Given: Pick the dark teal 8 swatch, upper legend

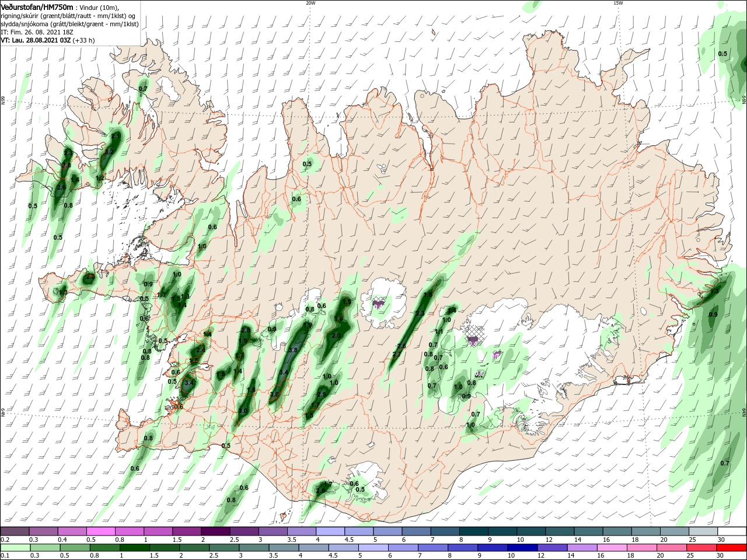Looking at the screenshot, I should pyautogui.click(x=474, y=531).
